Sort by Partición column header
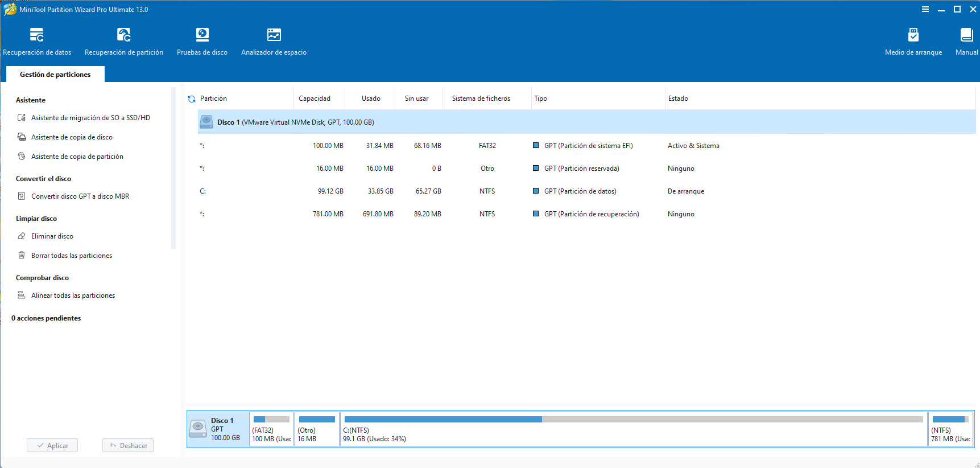This screenshot has height=468, width=980. [x=213, y=98]
